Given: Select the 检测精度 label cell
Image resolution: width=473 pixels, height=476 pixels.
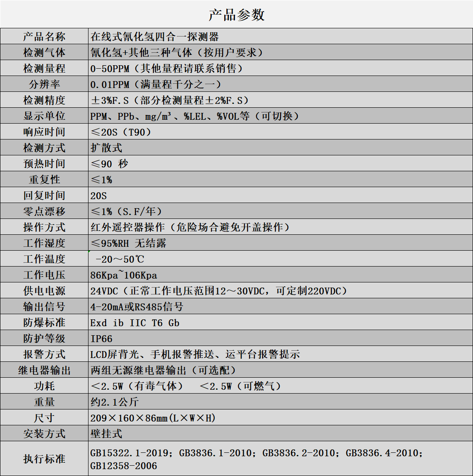Looking at the screenshot, I should click(44, 100).
